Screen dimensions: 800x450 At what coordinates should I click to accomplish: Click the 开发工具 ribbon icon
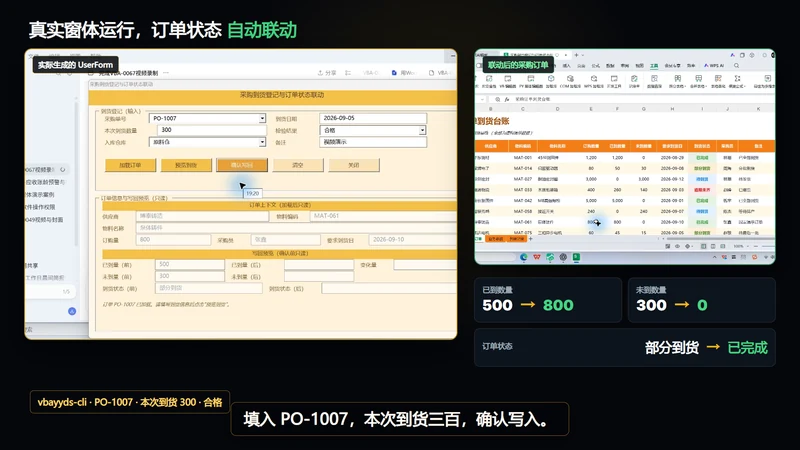pyautogui.click(x=614, y=82)
